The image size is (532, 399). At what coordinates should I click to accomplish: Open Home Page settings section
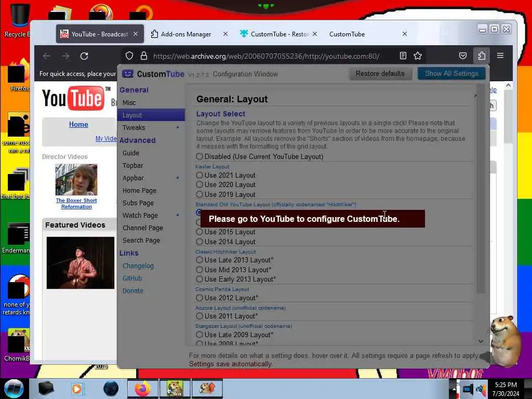click(151, 190)
